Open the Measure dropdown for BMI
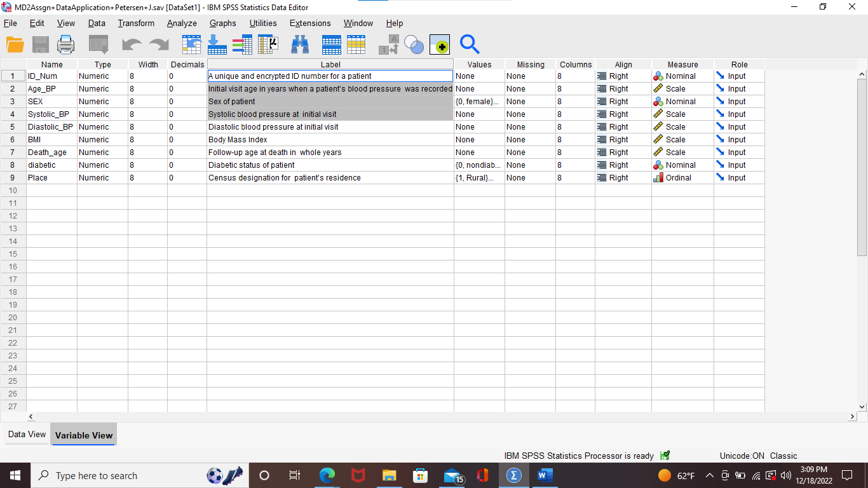868x488 pixels. click(x=682, y=139)
